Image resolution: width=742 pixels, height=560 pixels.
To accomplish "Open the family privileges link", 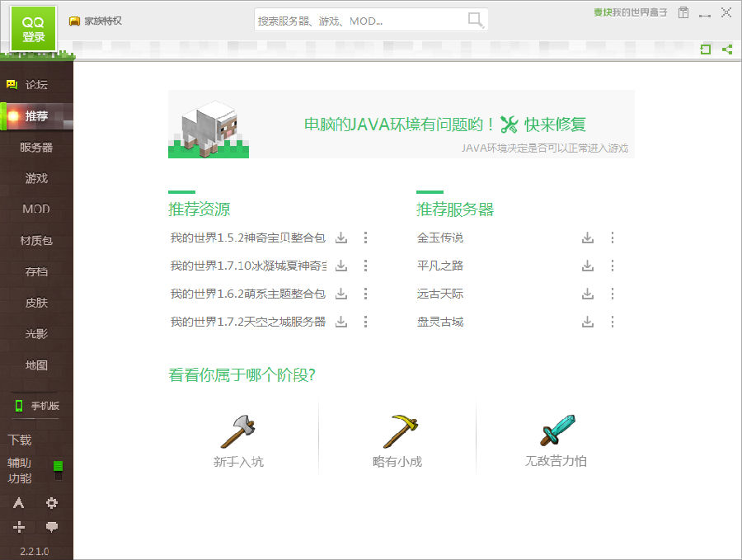I will coord(96,21).
